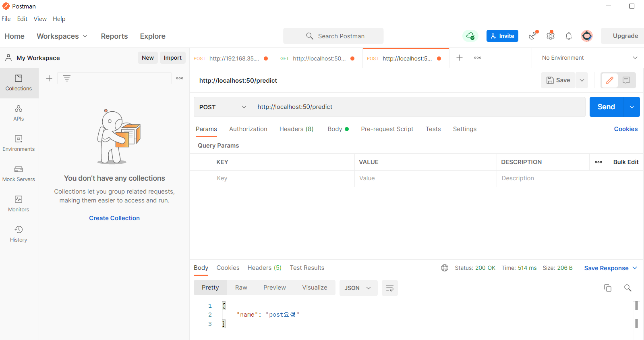
Task: Open the Help menu
Action: [x=59, y=19]
